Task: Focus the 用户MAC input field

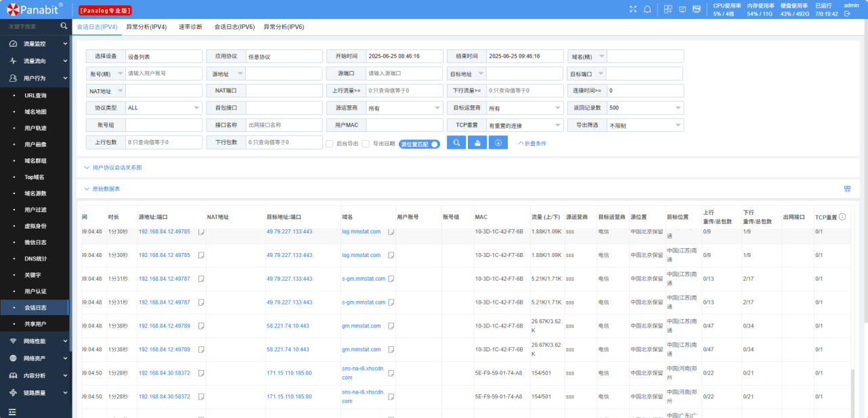Action: [404, 125]
